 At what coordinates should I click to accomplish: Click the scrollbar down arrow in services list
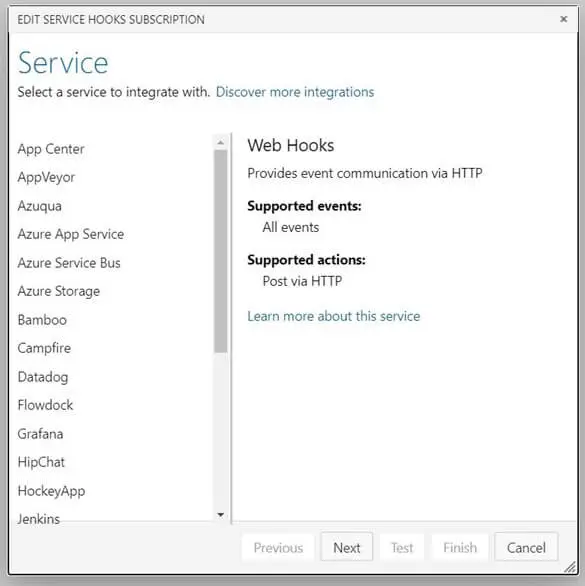[x=221, y=515]
